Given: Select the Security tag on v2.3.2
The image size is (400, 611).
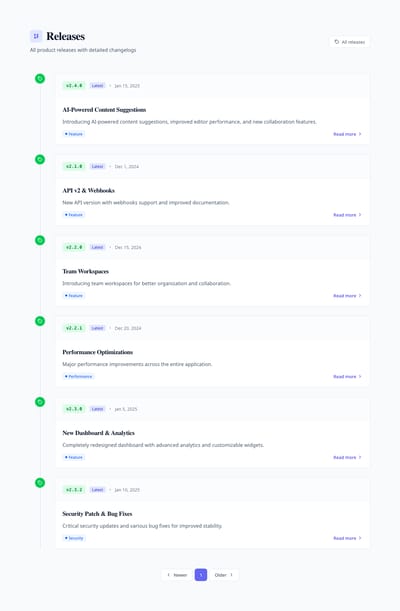Looking at the screenshot, I should click(x=74, y=538).
